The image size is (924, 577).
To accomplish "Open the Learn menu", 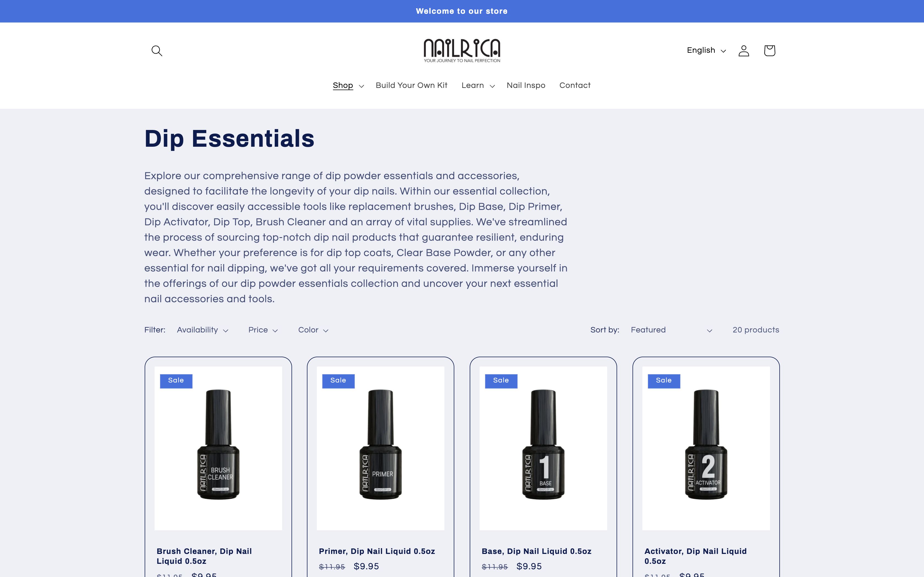I will 478,85.
